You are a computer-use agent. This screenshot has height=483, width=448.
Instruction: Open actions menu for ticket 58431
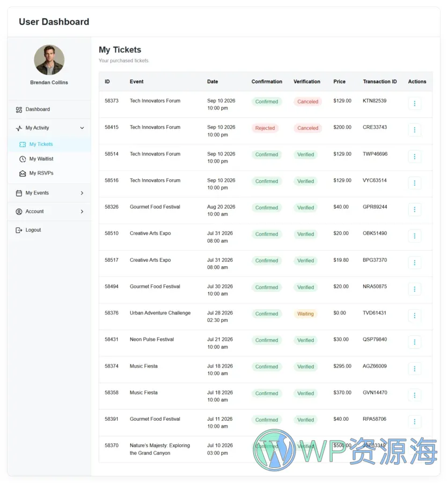coord(414,342)
